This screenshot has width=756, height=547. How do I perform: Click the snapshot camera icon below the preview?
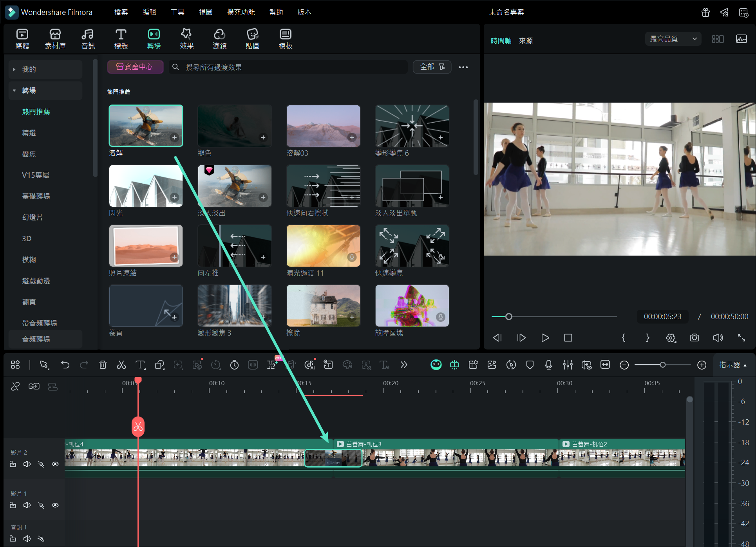(694, 338)
